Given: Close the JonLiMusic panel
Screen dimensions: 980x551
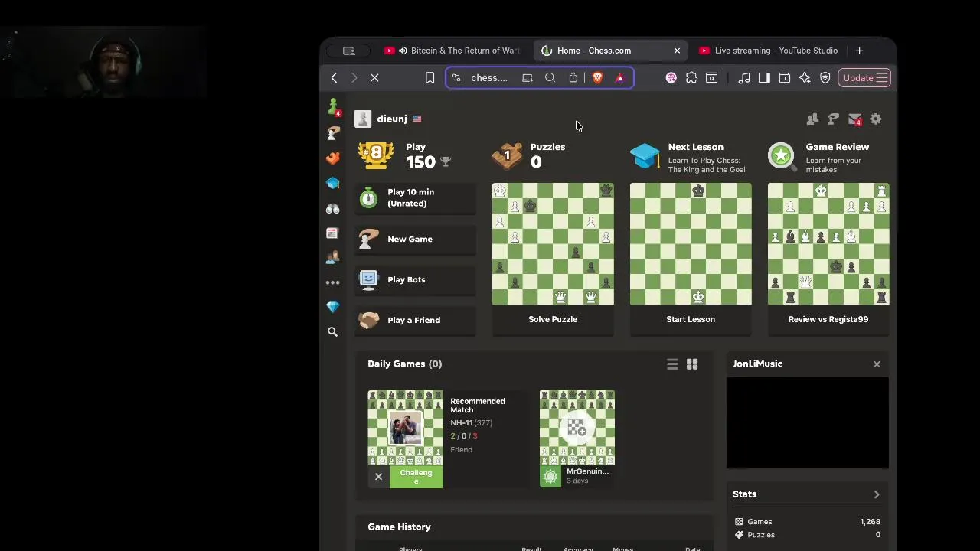Looking at the screenshot, I should 877,364.
